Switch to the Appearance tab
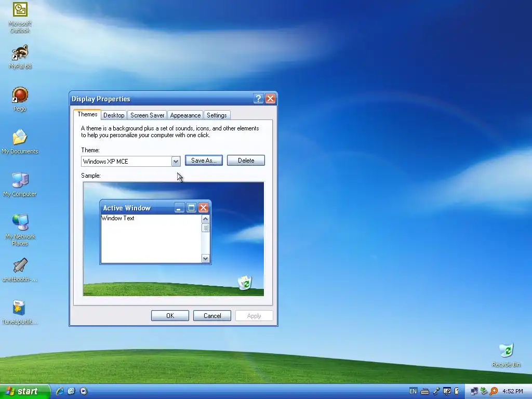 [x=185, y=115]
